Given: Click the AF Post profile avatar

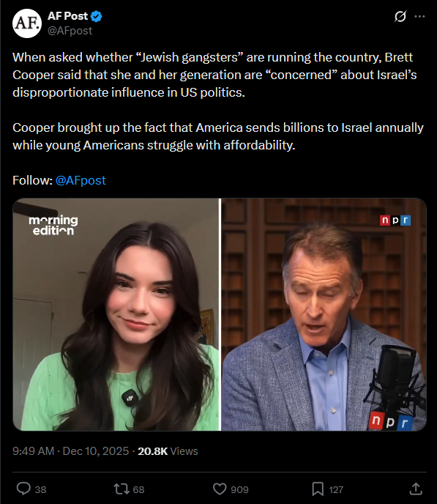Looking at the screenshot, I should click(27, 23).
